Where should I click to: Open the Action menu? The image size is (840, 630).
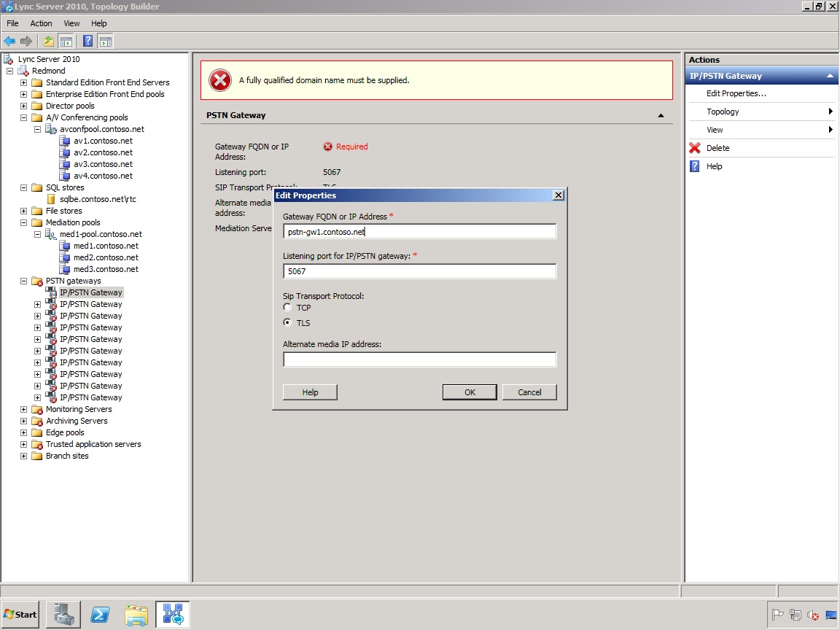[x=42, y=23]
